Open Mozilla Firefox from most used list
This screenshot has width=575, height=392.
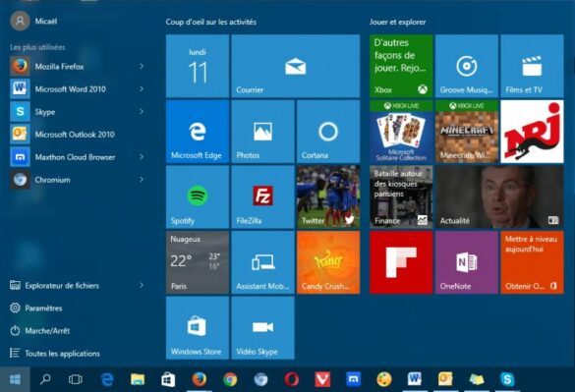pos(77,67)
